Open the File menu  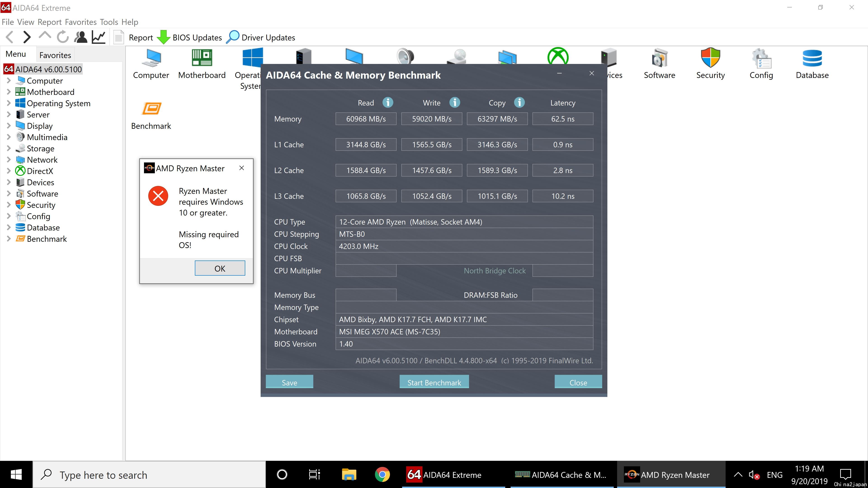point(8,22)
